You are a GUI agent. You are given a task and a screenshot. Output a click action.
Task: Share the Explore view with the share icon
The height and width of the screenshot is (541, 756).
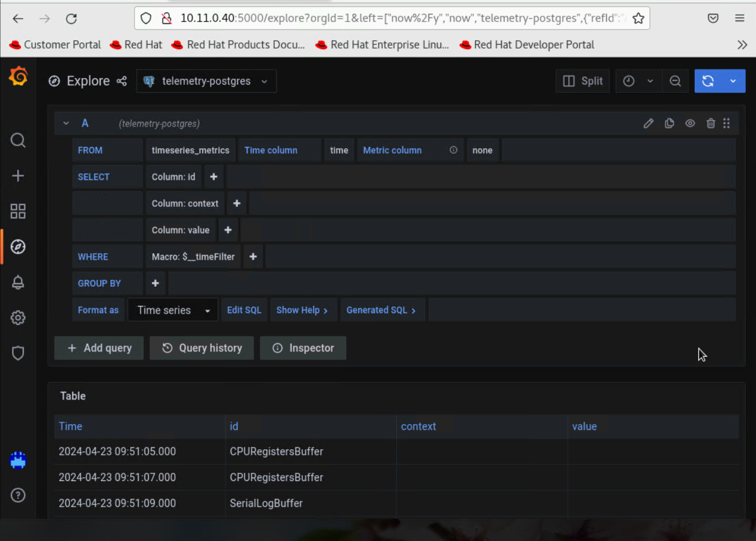(x=122, y=81)
